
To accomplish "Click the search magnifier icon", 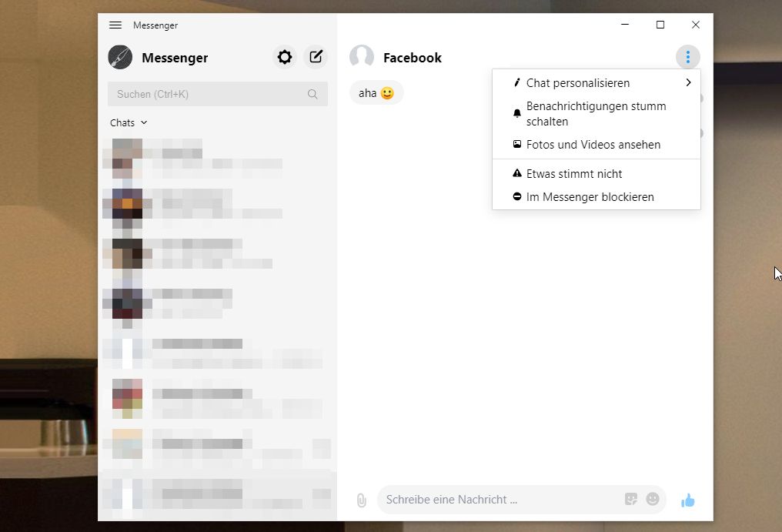I will [312, 94].
